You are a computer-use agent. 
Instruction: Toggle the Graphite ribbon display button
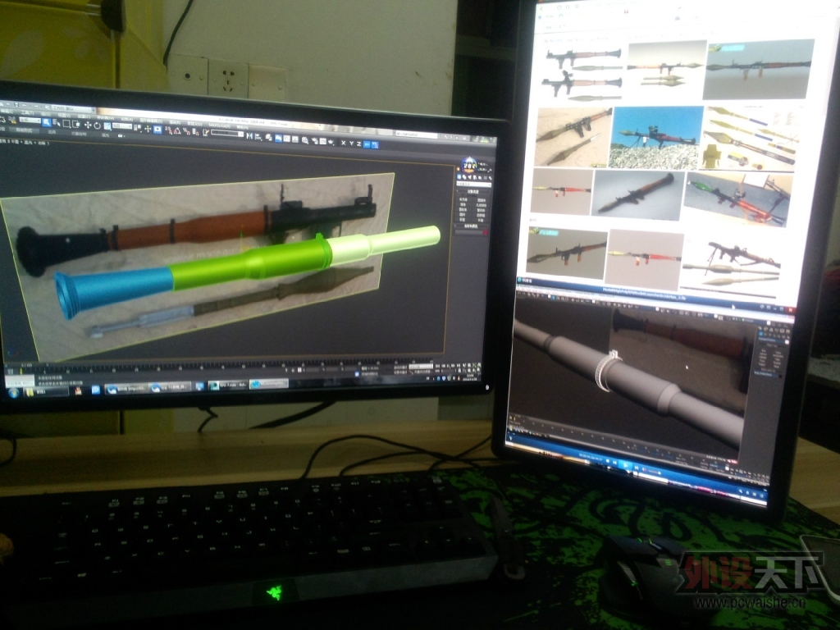tap(279, 138)
